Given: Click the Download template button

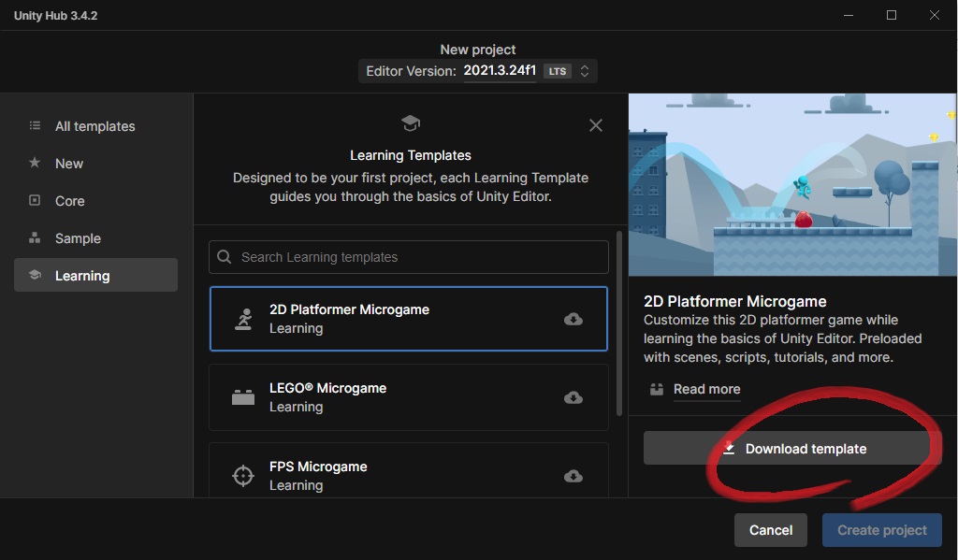Looking at the screenshot, I should click(x=792, y=448).
